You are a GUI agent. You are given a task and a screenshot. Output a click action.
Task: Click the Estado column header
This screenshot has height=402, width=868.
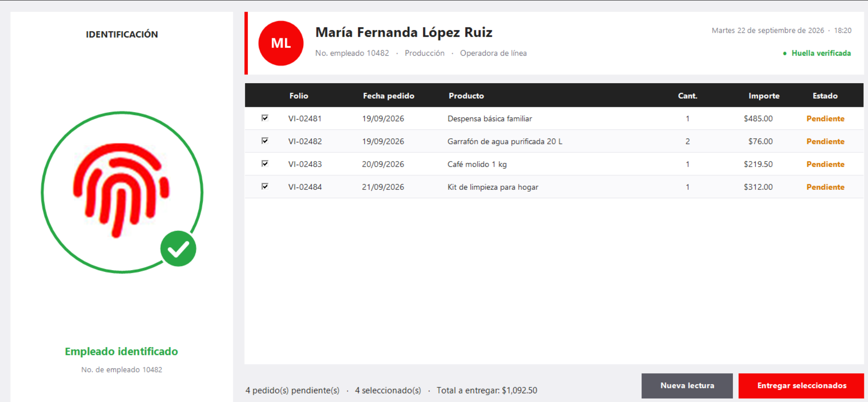pos(825,96)
